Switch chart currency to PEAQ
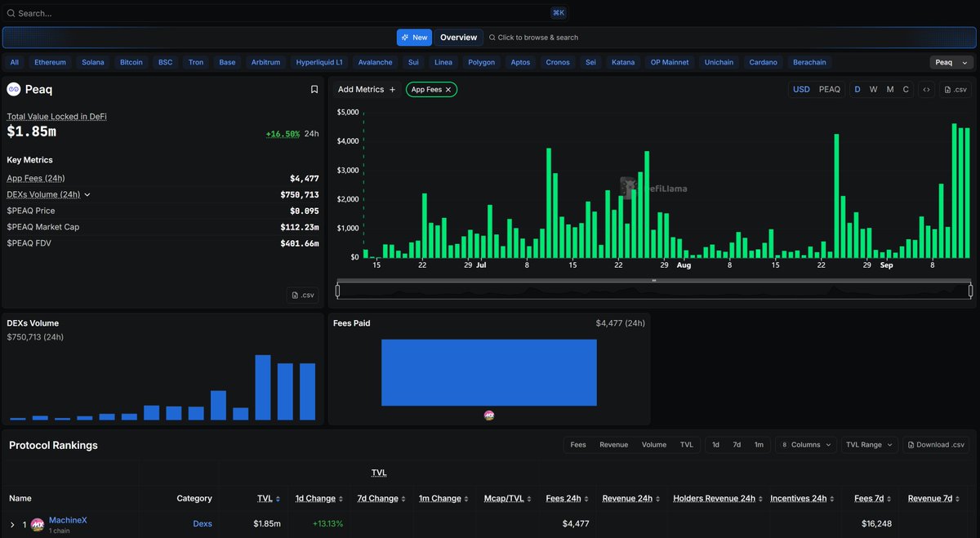The image size is (980, 538). point(830,90)
